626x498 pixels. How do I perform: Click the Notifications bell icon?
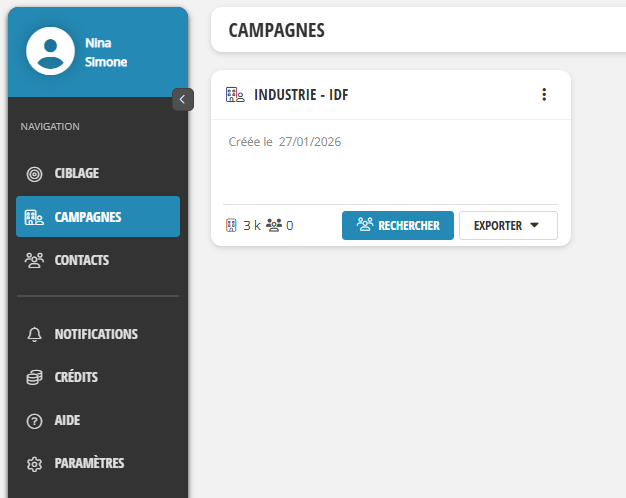[34, 334]
